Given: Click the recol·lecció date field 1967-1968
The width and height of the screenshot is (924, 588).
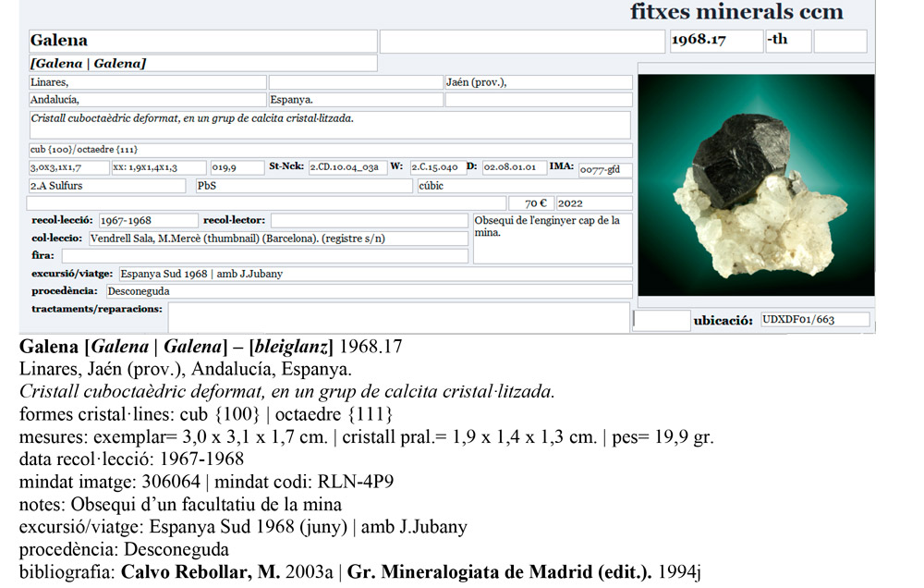Looking at the screenshot, I should pos(149,221).
